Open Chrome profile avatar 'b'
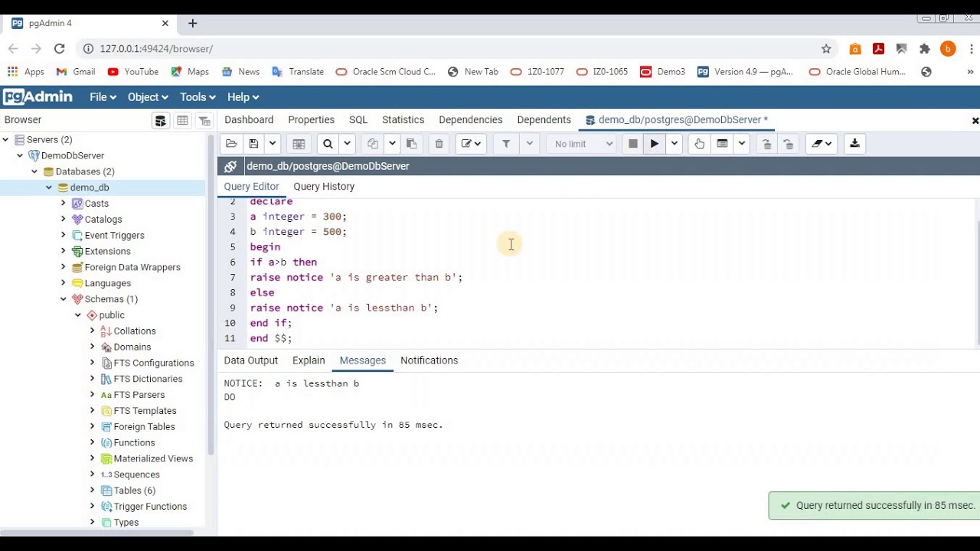The image size is (980, 551). [x=948, y=48]
